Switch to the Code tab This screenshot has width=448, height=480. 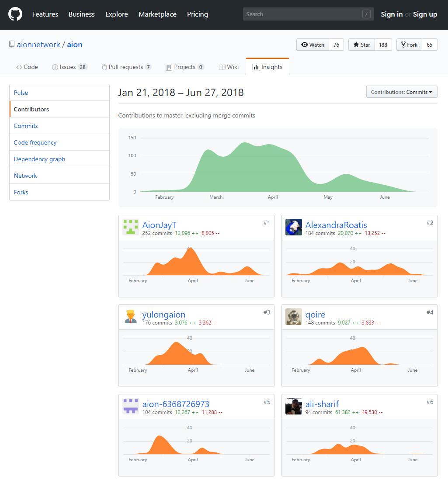tap(27, 67)
